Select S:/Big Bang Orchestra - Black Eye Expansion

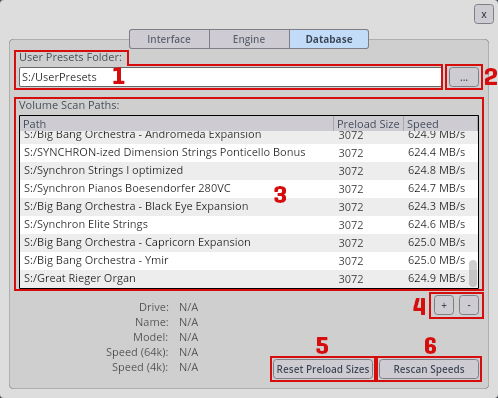coord(248,207)
